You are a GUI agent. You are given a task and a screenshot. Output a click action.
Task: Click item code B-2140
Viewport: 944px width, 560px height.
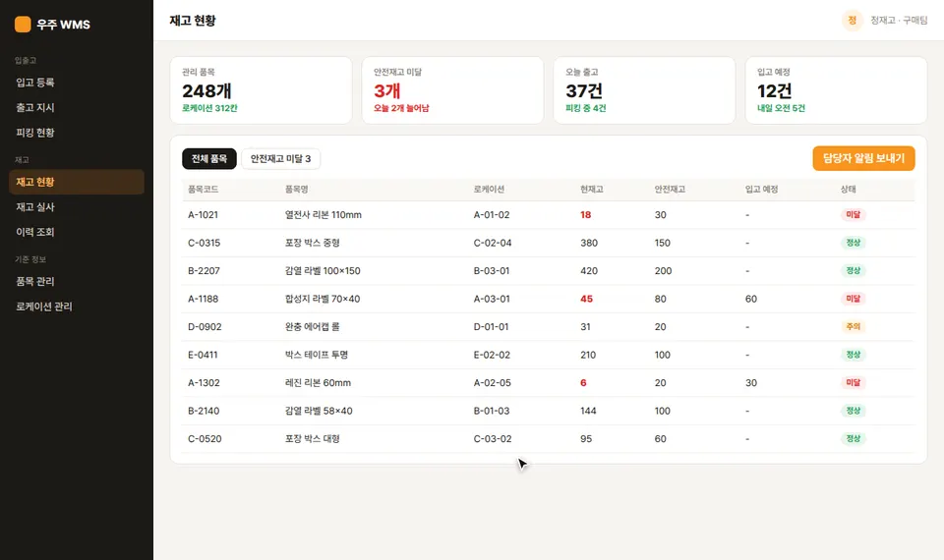point(204,411)
